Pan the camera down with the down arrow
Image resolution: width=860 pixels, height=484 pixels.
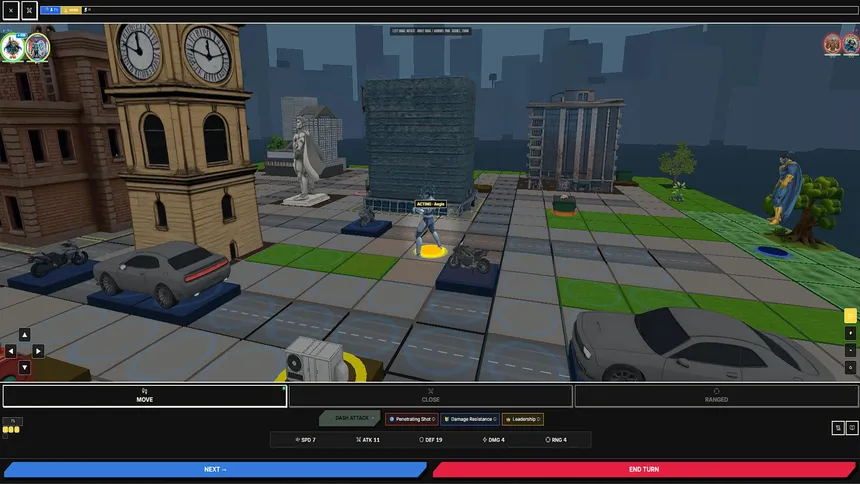coord(24,367)
